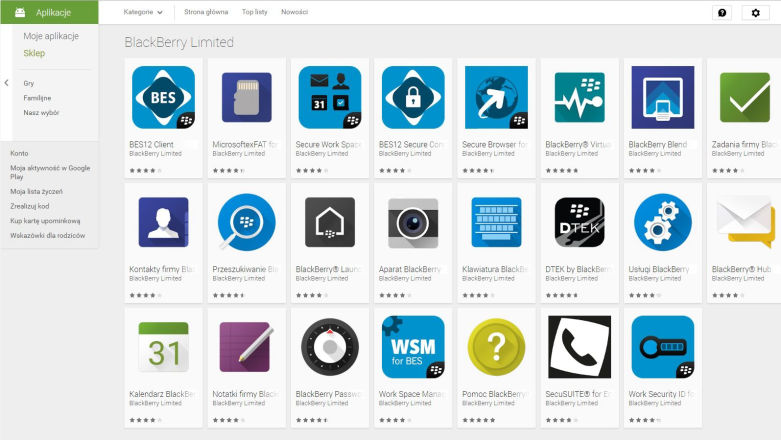This screenshot has width=781, height=440.
Task: Open the DTEK by BlackBerry icon
Action: (579, 222)
